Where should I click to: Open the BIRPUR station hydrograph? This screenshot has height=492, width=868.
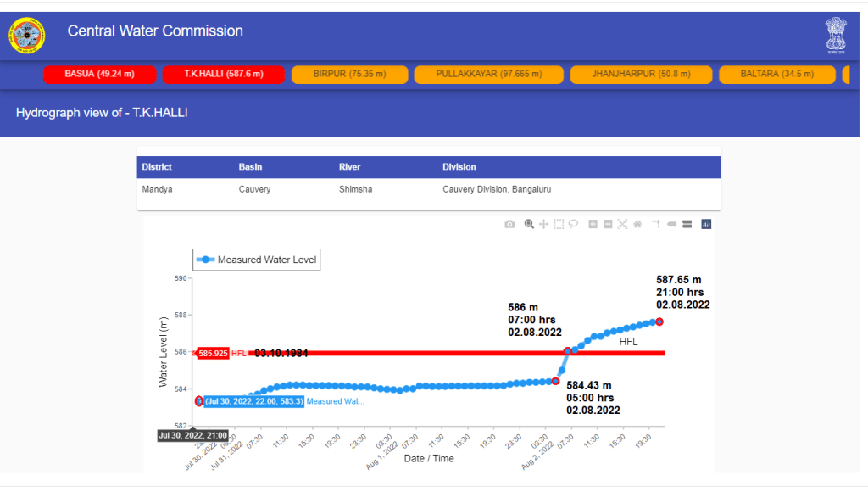pos(349,75)
